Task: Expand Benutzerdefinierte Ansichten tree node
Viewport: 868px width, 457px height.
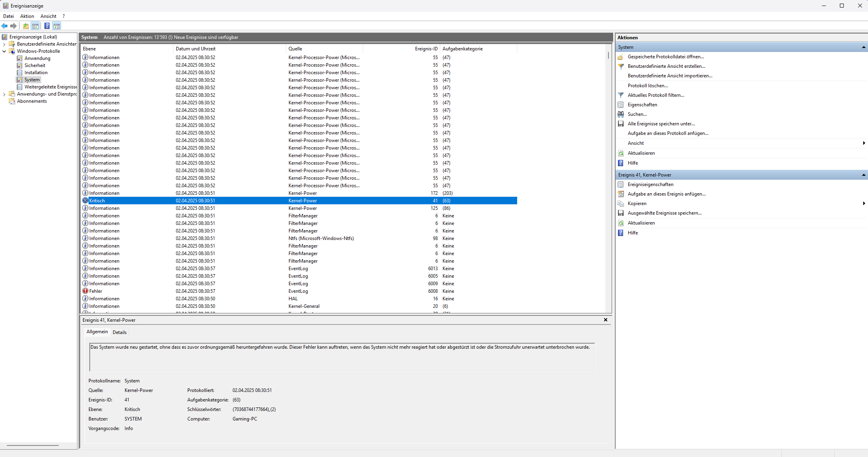Action: [4, 44]
